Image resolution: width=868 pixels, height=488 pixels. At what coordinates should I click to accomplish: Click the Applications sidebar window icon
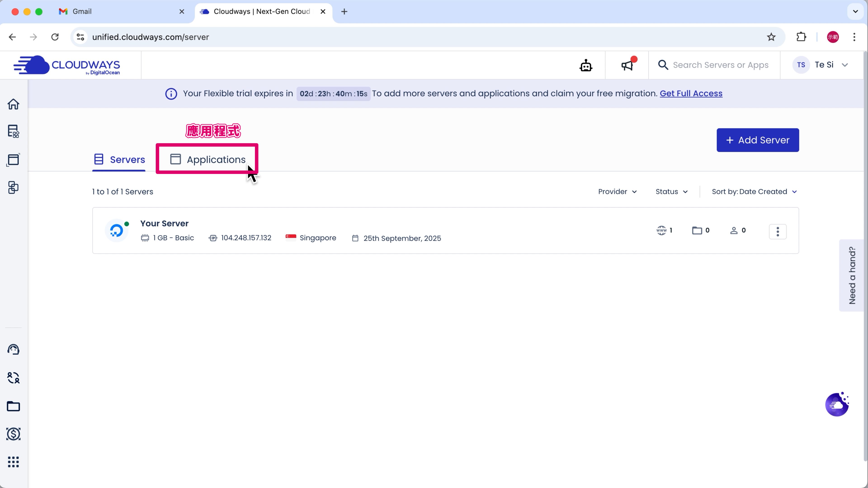tap(14, 160)
